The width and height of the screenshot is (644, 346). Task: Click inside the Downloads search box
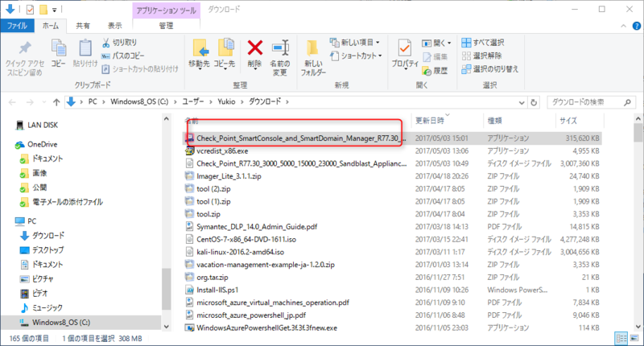tap(585, 102)
